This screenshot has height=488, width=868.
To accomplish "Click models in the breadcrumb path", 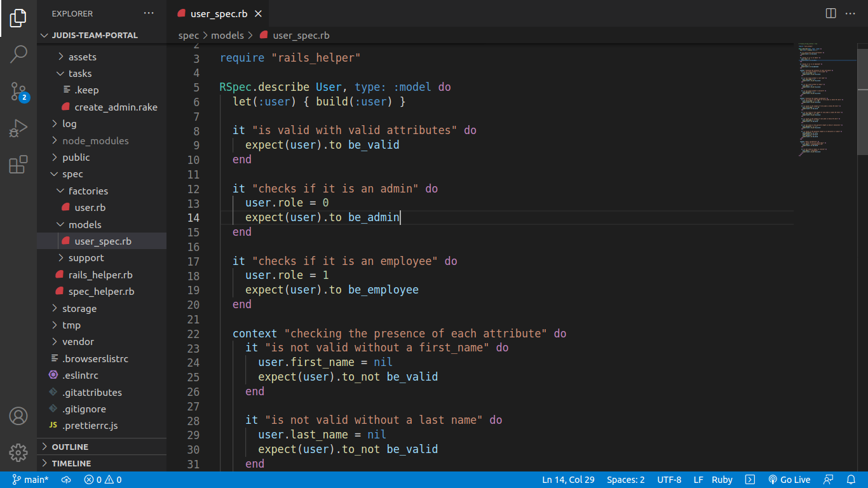I will [x=227, y=36].
